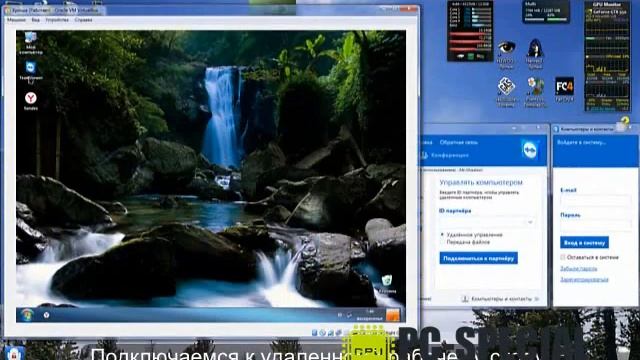Click the hooded figure desktop shortcut

point(534,53)
